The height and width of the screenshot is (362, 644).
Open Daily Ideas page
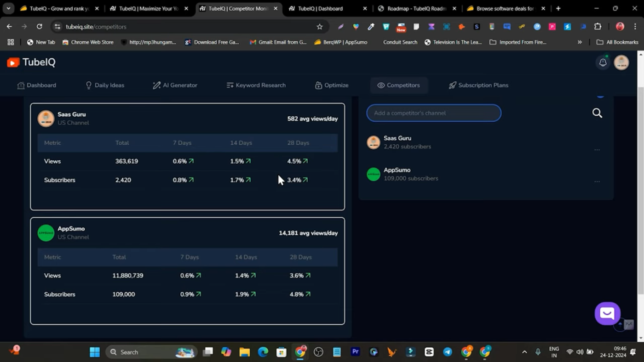(x=105, y=85)
